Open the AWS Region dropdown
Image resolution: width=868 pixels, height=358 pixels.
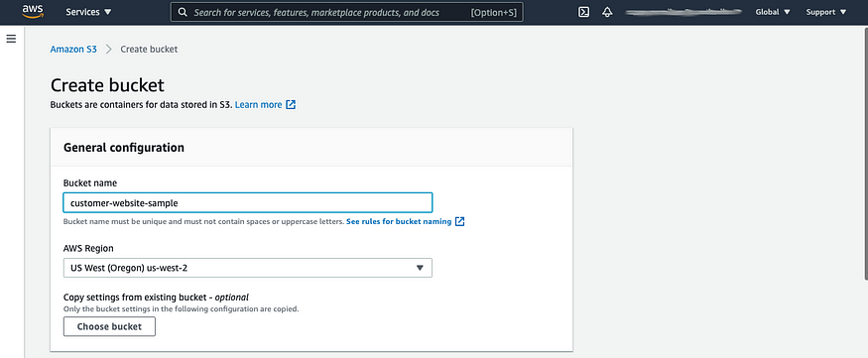coord(247,268)
